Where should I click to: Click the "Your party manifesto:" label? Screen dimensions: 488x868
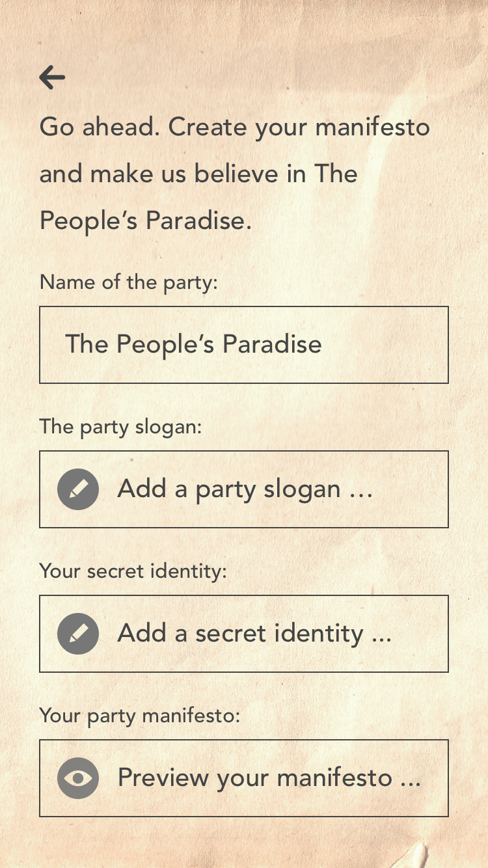[x=140, y=716]
